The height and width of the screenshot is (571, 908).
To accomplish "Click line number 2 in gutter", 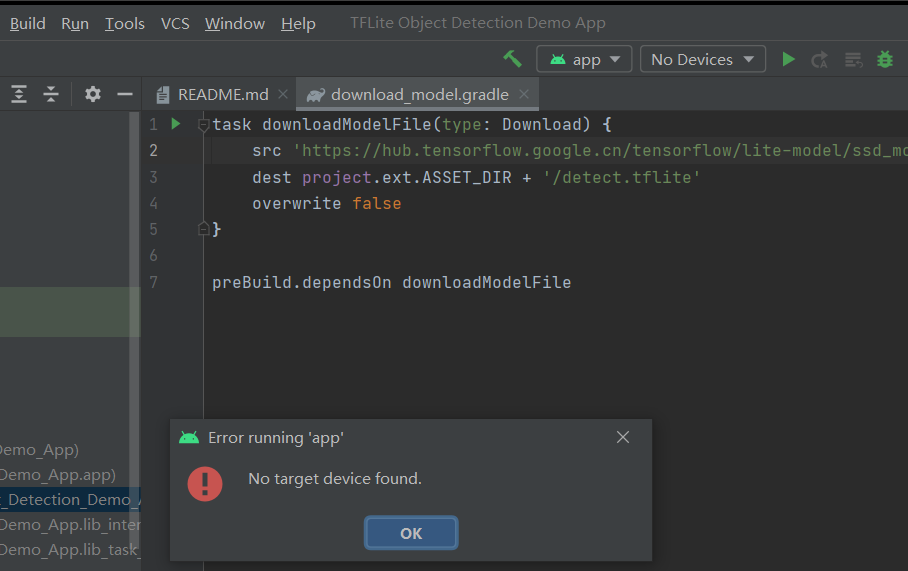I will (x=153, y=151).
